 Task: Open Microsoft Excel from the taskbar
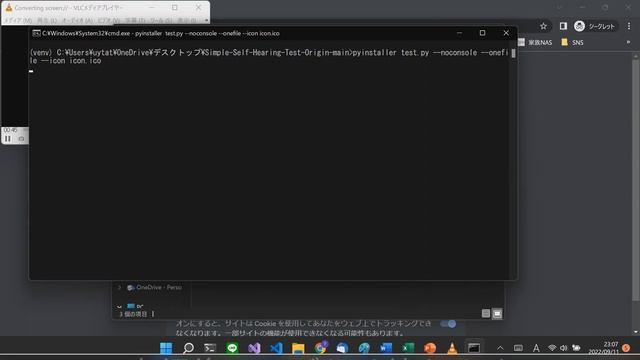click(408, 348)
